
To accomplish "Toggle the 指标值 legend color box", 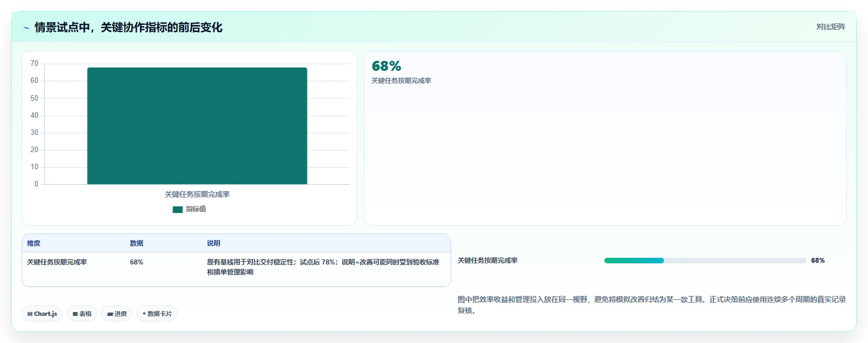I will point(177,209).
